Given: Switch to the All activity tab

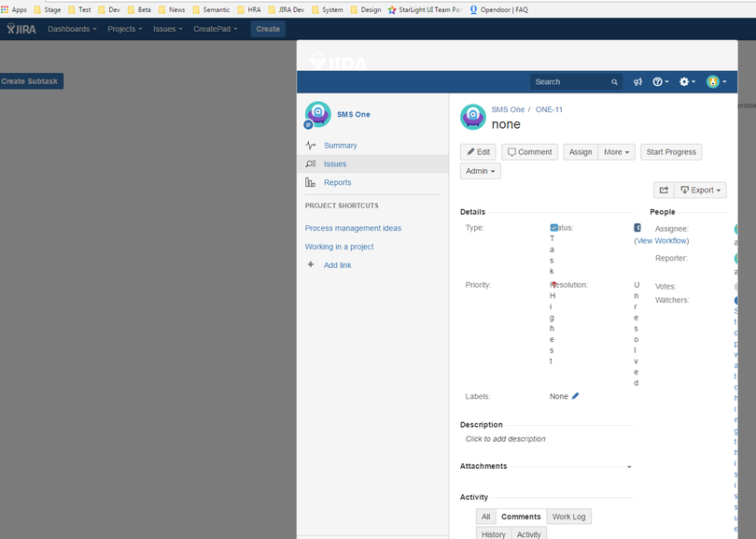Looking at the screenshot, I should pos(485,517).
